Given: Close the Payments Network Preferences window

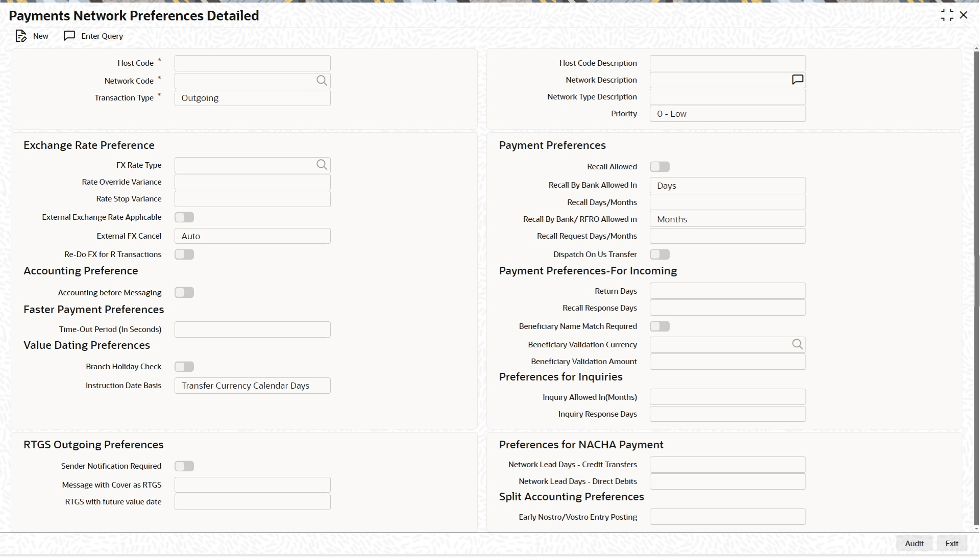Looking at the screenshot, I should 964,15.
